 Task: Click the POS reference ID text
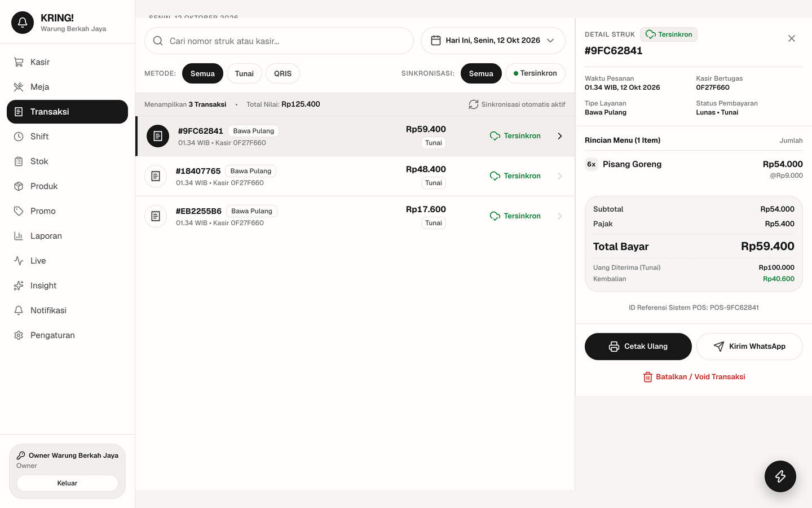694,308
